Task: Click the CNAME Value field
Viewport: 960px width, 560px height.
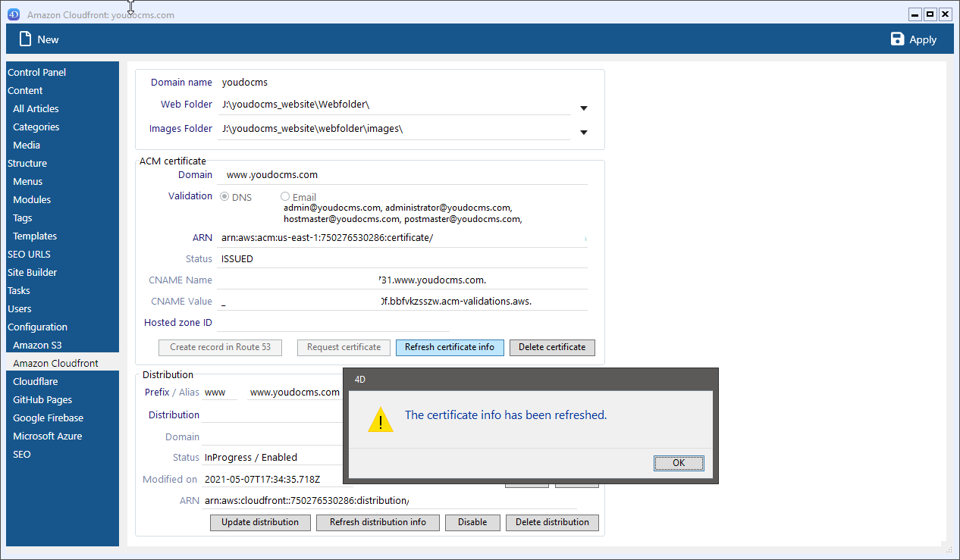Action: pyautogui.click(x=402, y=302)
